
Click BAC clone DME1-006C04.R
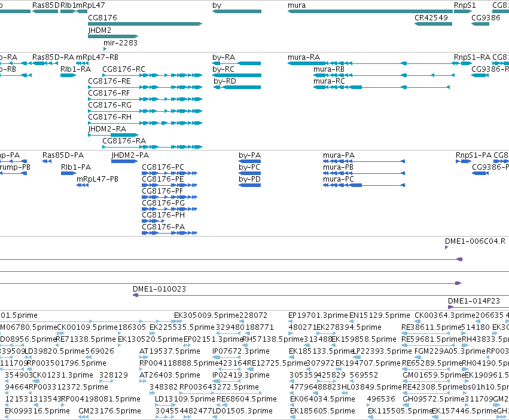pos(475,241)
